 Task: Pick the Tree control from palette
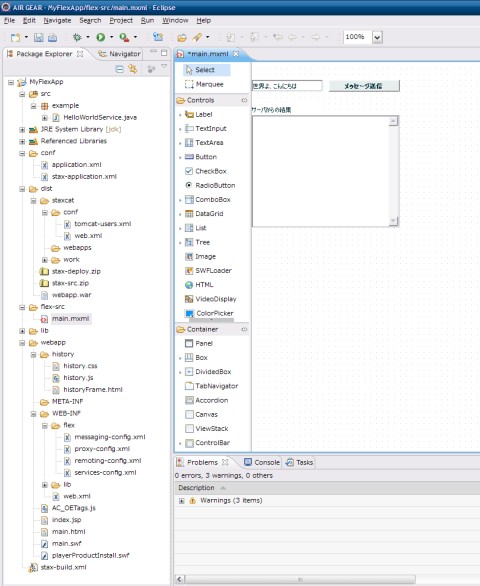coord(198,242)
